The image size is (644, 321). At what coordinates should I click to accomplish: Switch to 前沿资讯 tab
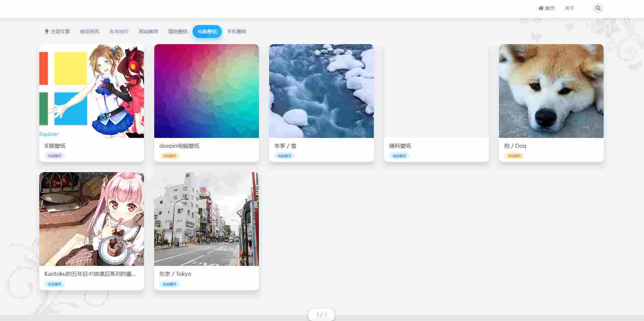[90, 31]
